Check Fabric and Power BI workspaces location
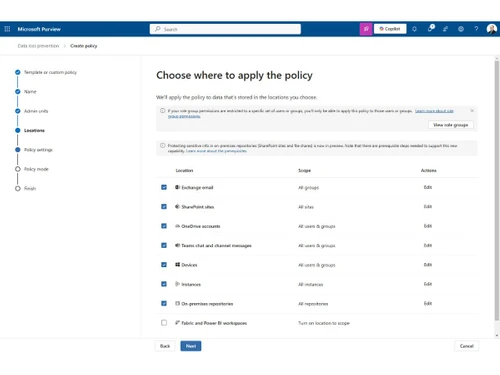The image size is (500, 375). click(x=164, y=323)
